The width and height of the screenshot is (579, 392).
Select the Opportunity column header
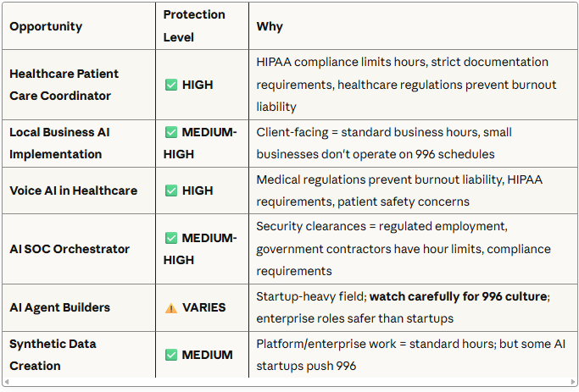(x=46, y=26)
